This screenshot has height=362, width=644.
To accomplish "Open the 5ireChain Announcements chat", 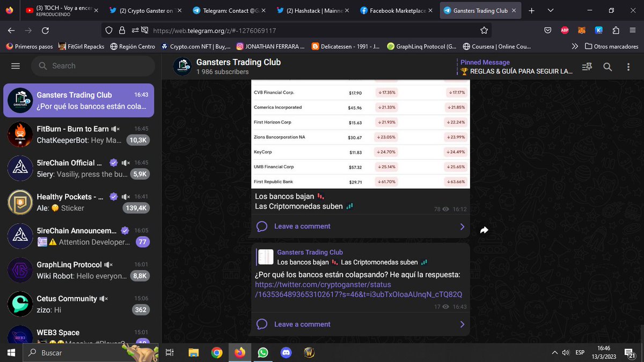I will point(79,236).
